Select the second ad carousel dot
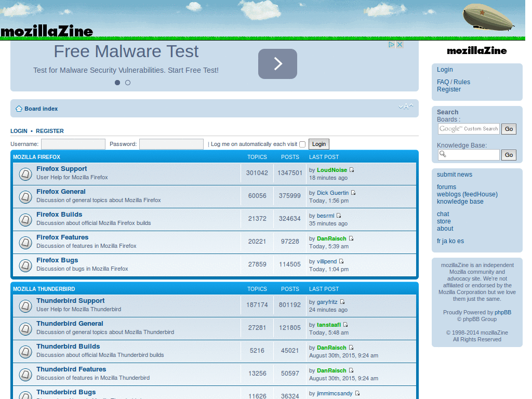Viewport: 532px width, 399px height. pyautogui.click(x=128, y=83)
